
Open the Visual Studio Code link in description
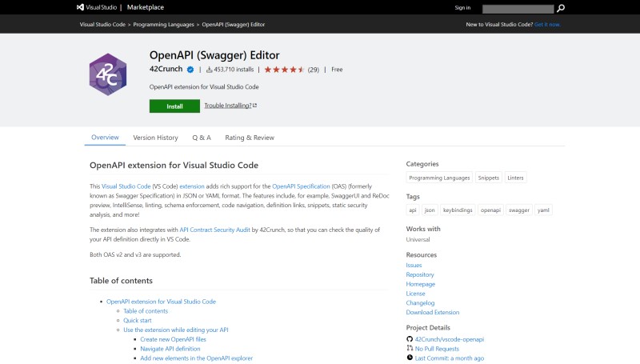[126, 186]
